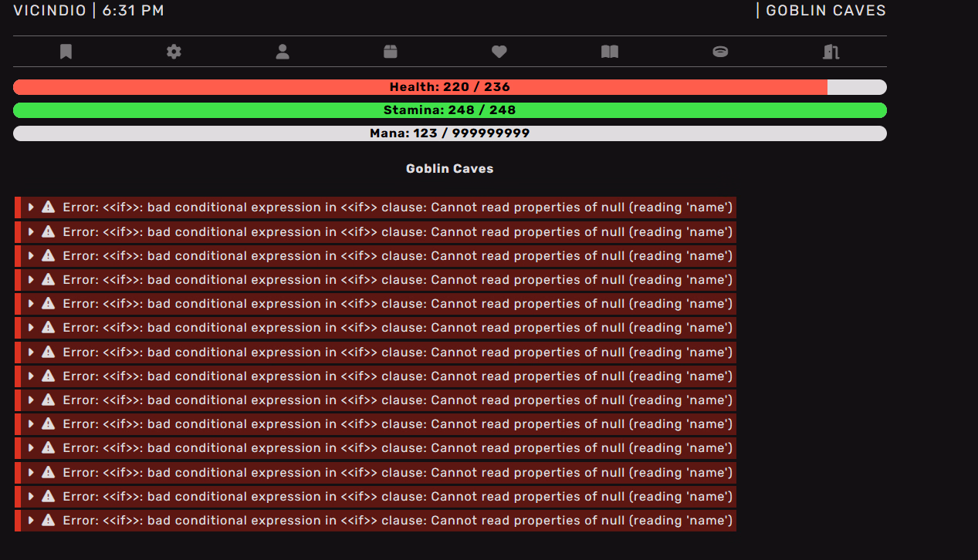Image resolution: width=978 pixels, height=560 pixels.
Task: Expand the last error's disclosure triangle
Action: [31, 521]
